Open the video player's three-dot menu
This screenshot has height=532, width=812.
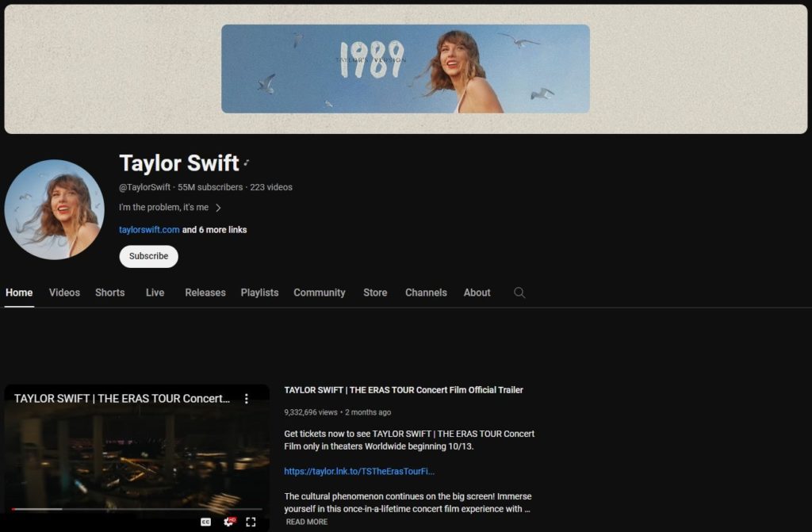pyautogui.click(x=247, y=399)
